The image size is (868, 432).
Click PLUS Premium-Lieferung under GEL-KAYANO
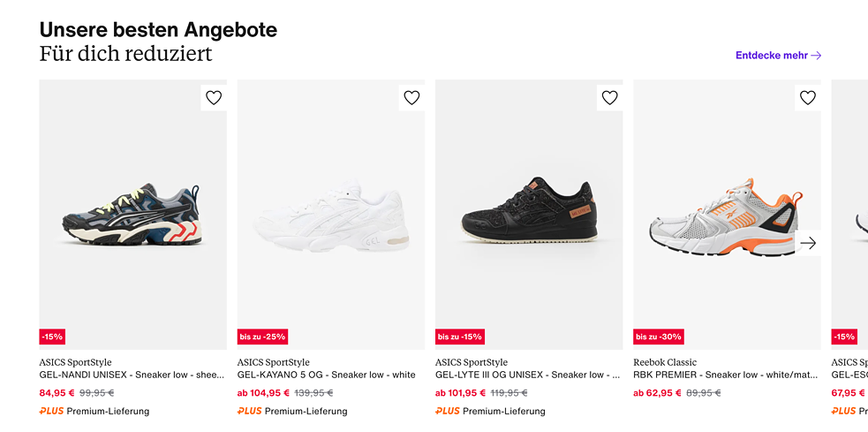tap(292, 411)
